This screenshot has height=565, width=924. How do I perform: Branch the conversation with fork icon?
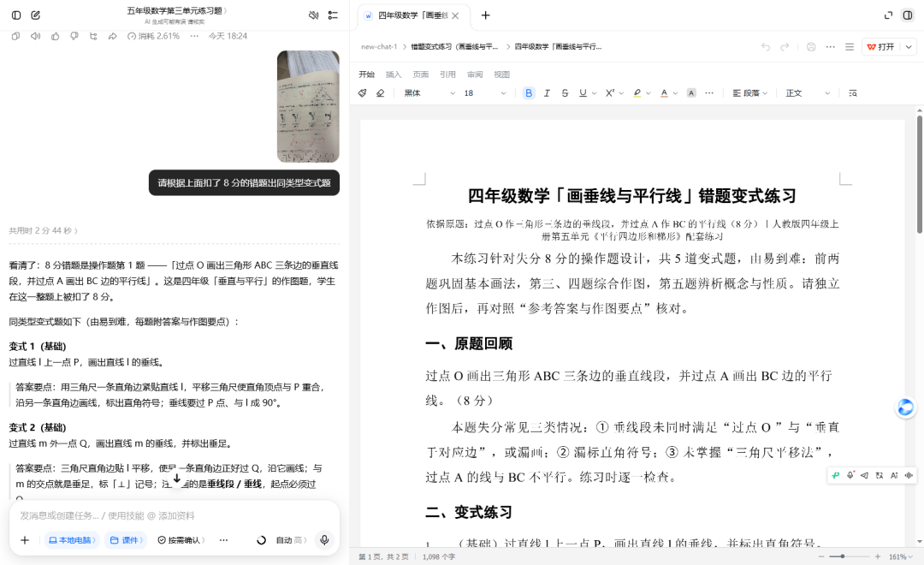93,36
